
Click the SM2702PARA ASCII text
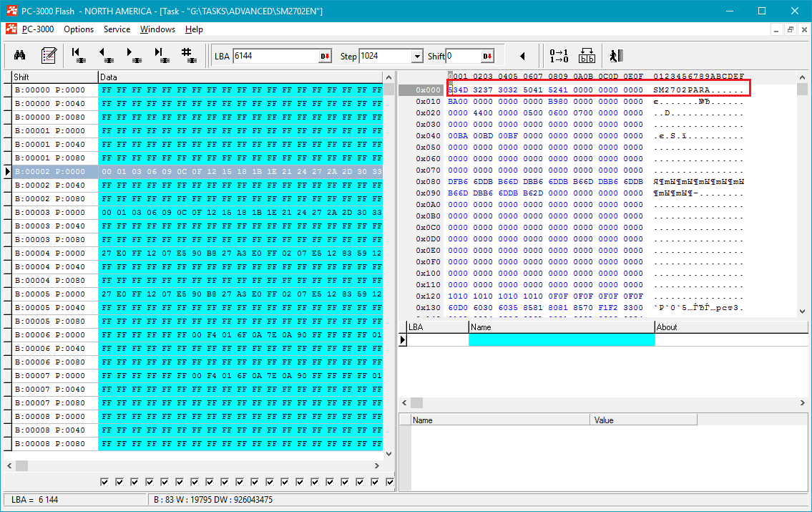click(x=681, y=90)
